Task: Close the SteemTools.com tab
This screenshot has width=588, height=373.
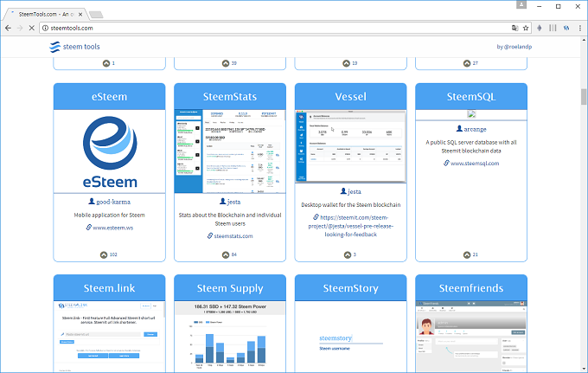Action: (80, 14)
